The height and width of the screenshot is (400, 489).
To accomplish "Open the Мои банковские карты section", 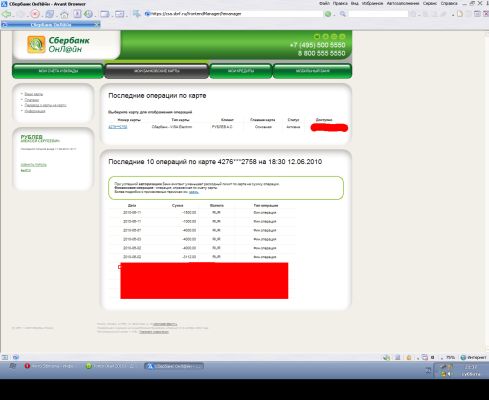I will (x=157, y=71).
